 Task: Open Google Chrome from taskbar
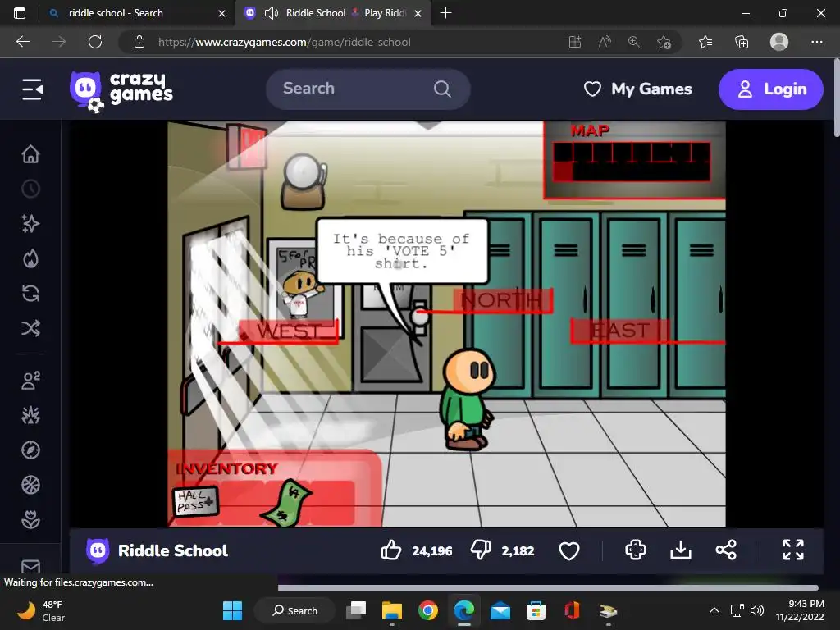point(428,610)
